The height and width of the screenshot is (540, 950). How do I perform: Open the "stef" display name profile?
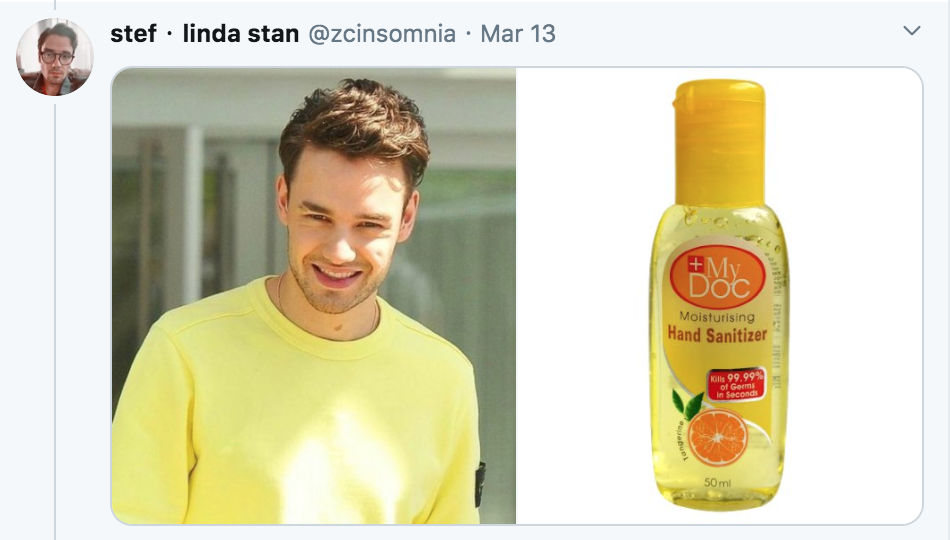coord(133,33)
